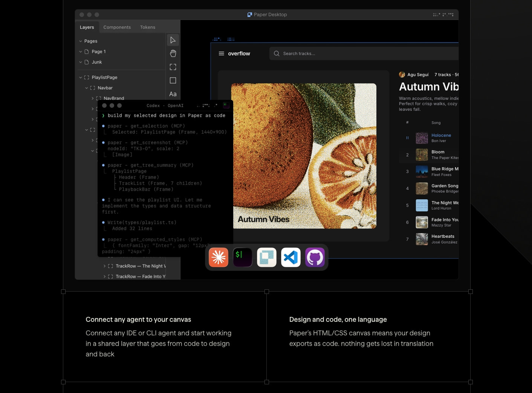Image resolution: width=532 pixels, height=393 pixels.
Task: Click the Blue Ridge track thumbnail
Action: click(x=422, y=171)
